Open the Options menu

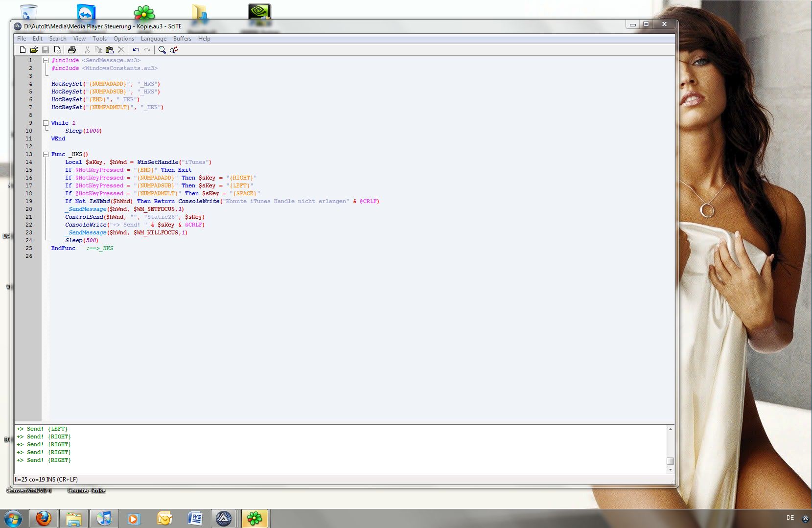123,39
